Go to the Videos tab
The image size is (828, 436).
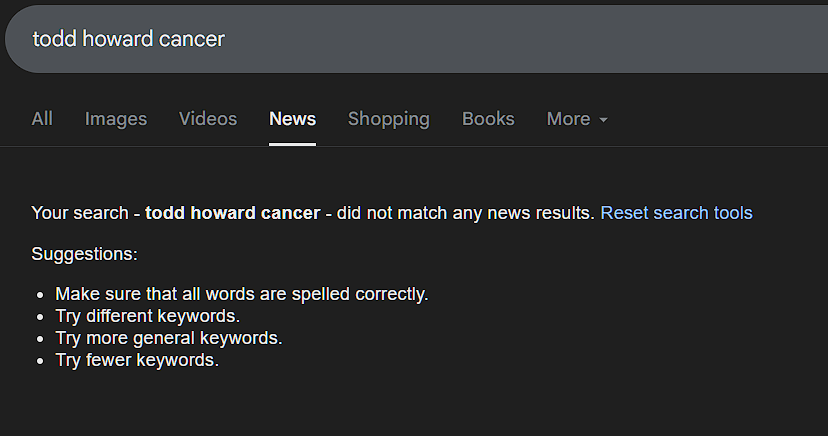[208, 119]
